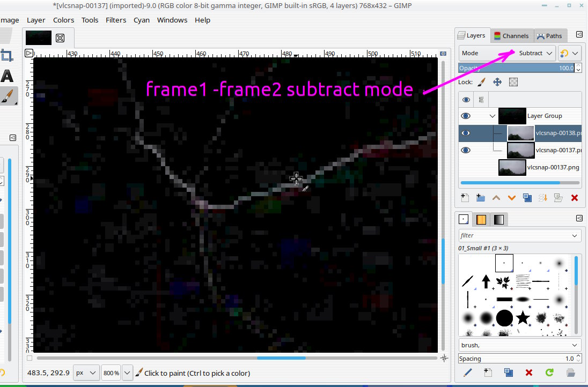Open the Layer menu

pos(35,20)
